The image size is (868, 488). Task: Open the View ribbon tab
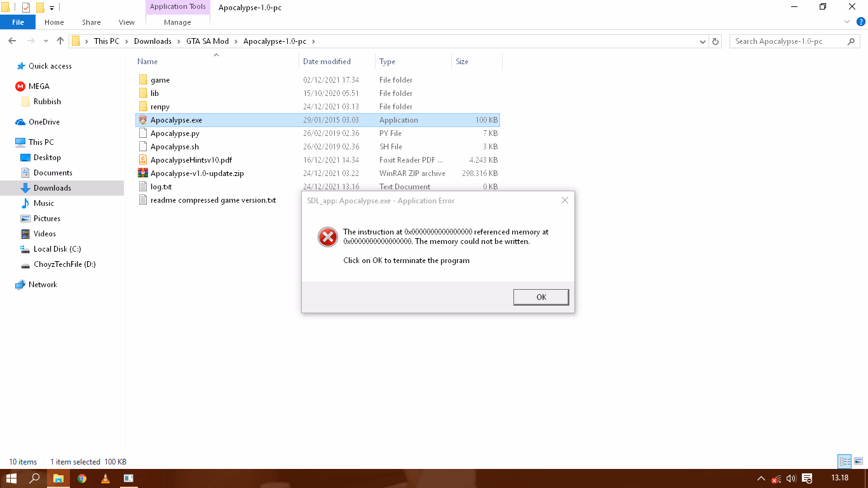pos(126,22)
